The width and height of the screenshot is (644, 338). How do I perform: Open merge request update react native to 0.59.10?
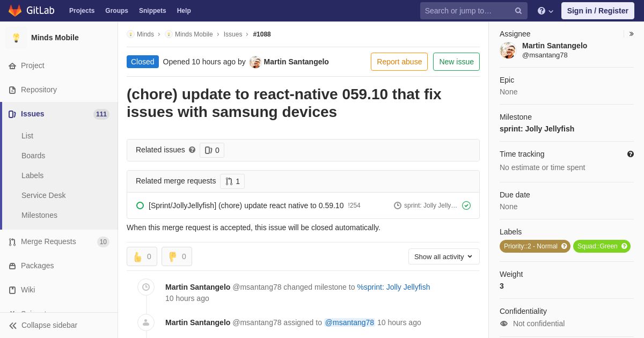[246, 205]
